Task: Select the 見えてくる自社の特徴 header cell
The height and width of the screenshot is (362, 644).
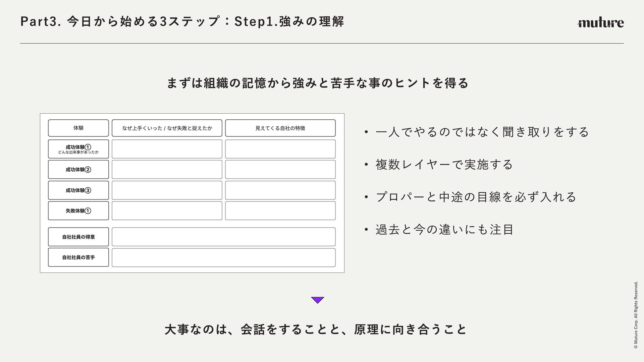Action: click(280, 128)
